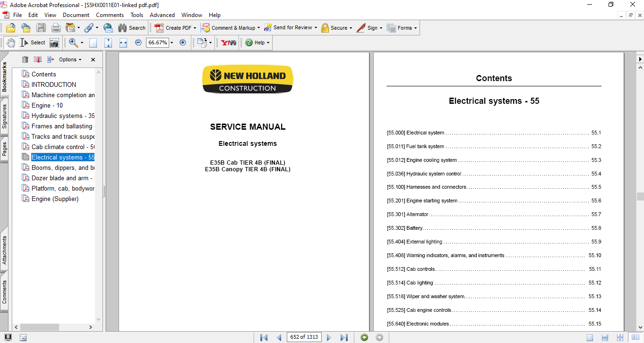Open bookmarks Options dropdown menu

point(70,59)
